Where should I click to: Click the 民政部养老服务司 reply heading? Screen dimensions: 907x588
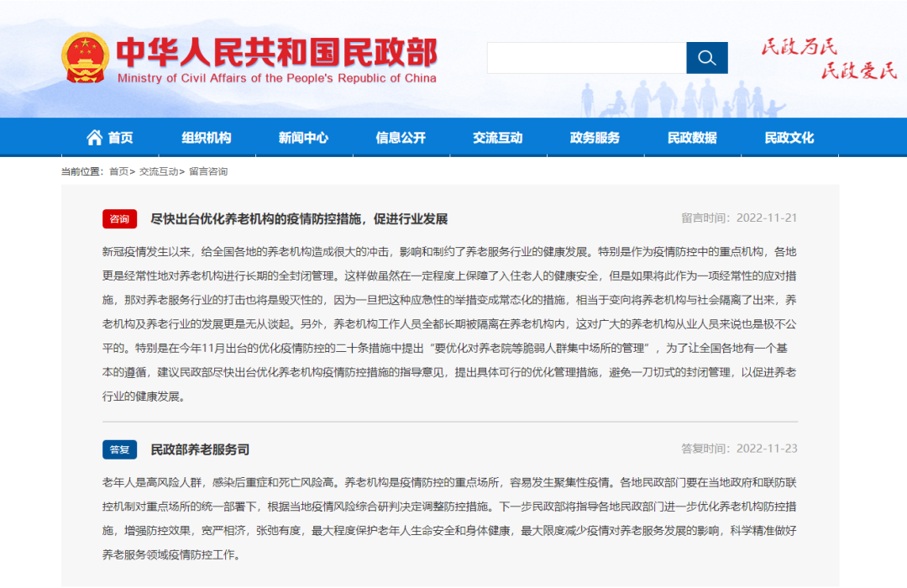tap(200, 449)
